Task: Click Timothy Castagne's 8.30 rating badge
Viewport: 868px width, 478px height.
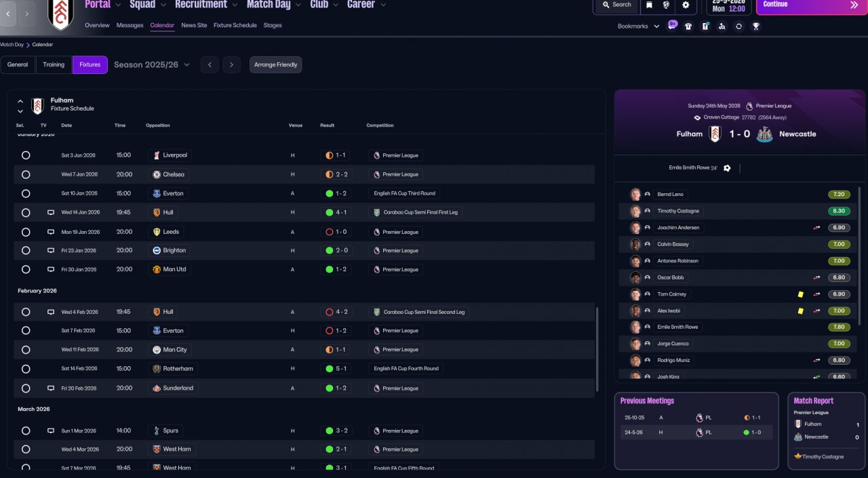Action: 839,211
